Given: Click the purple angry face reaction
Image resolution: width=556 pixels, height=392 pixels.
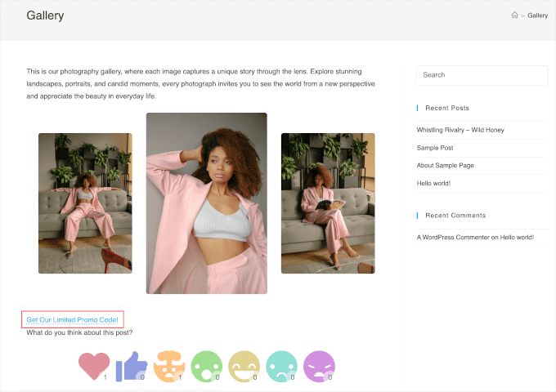Looking at the screenshot, I should pyautogui.click(x=319, y=366).
